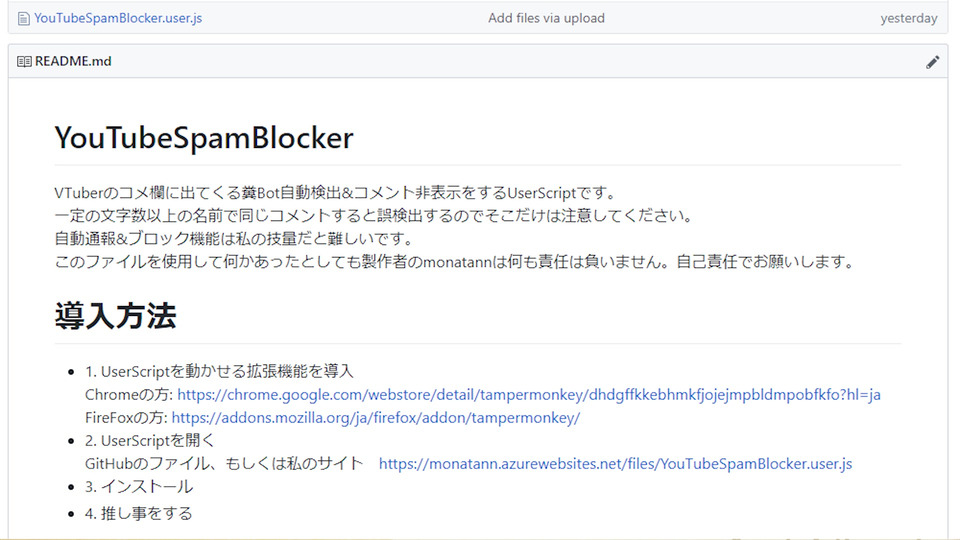This screenshot has width=960, height=540.
Task: Click the text "GitHubのファイル、もしくは私のサイト"
Action: coord(224,463)
